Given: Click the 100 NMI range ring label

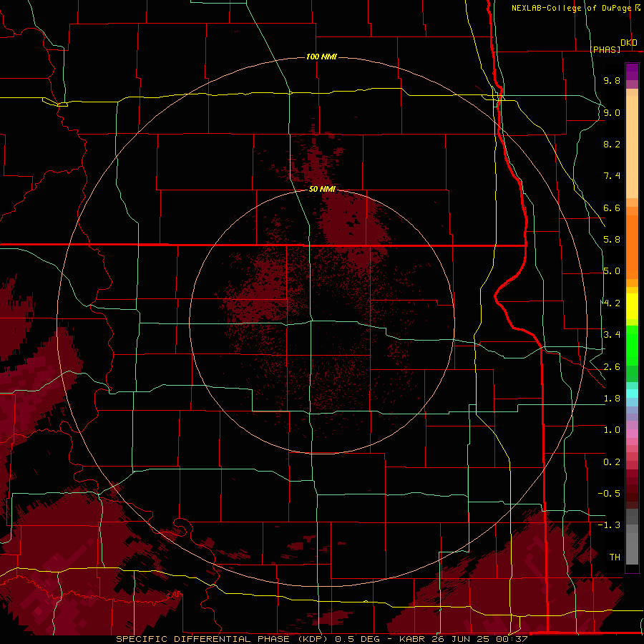Looking at the screenshot, I should (x=321, y=57).
